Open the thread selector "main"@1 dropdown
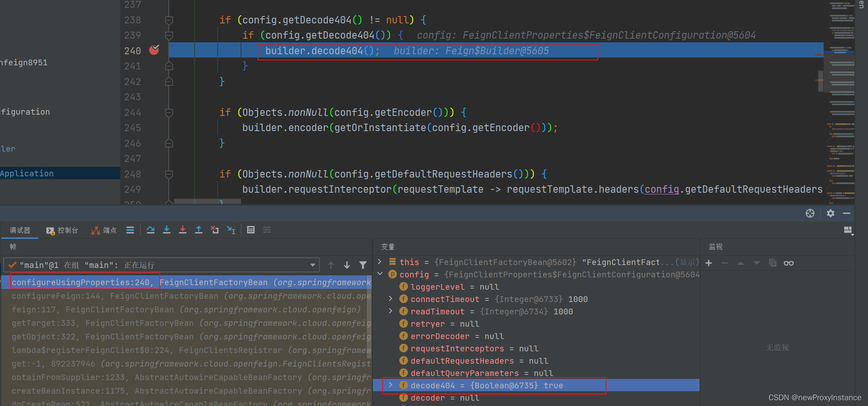The width and height of the screenshot is (868, 406). [162, 265]
